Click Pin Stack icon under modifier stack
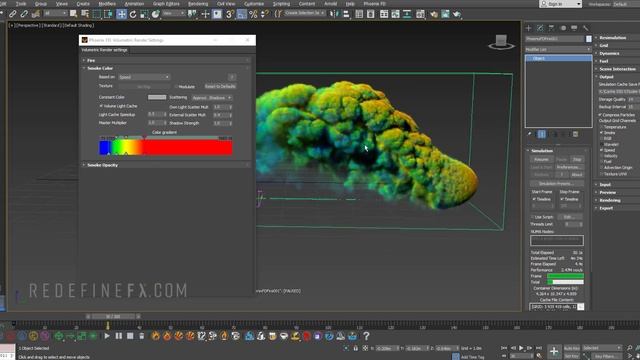The image size is (640, 360). [529, 134]
